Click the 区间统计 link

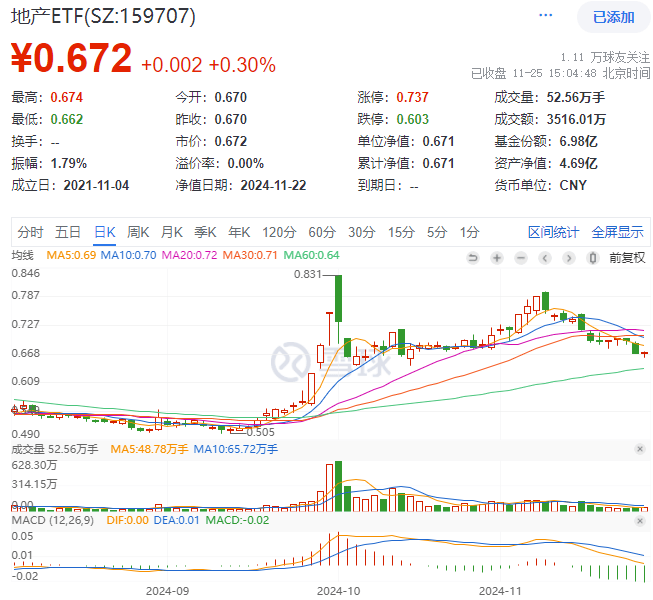pos(553,232)
